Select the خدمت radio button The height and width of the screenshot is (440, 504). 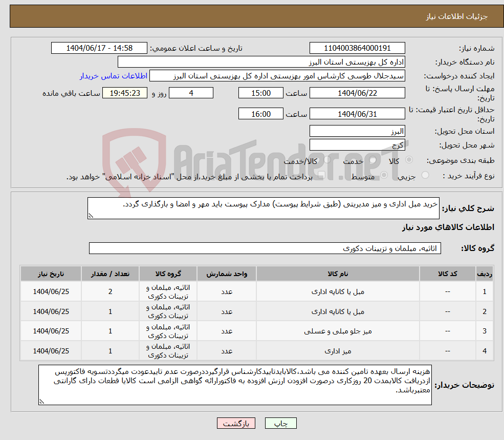(x=372, y=160)
